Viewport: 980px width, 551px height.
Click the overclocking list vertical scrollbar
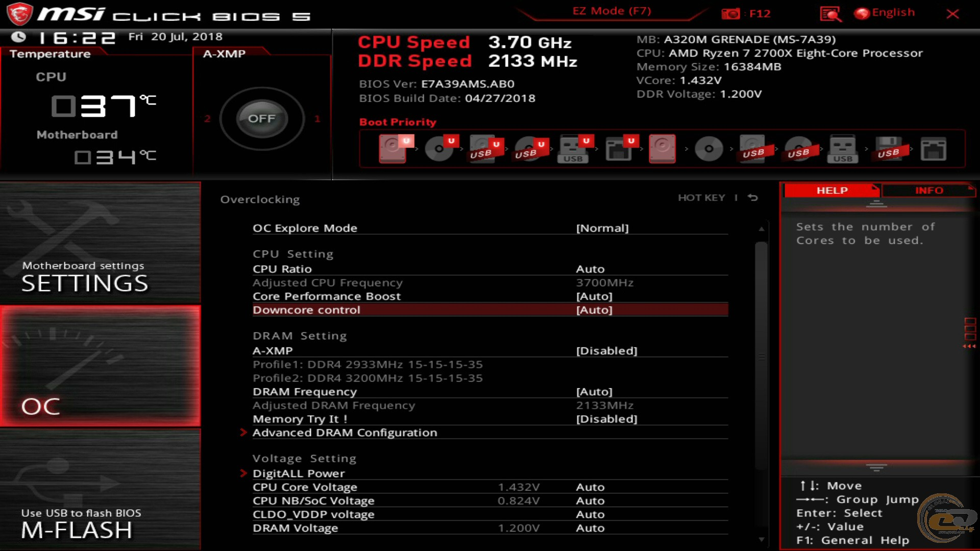coord(761,357)
